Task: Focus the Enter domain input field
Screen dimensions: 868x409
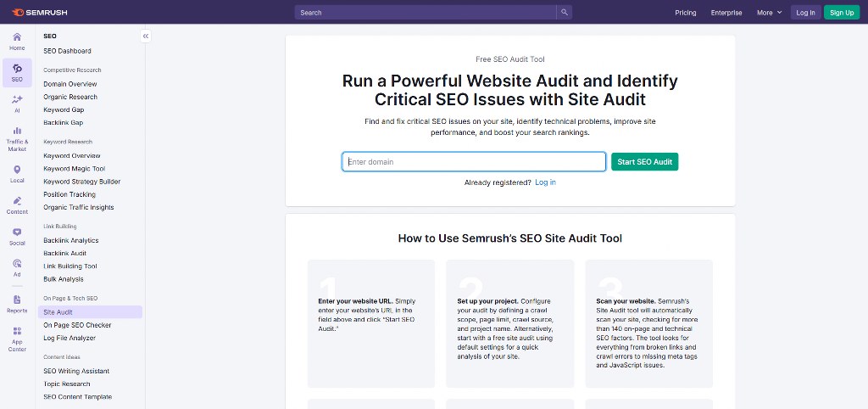Action: click(x=474, y=162)
